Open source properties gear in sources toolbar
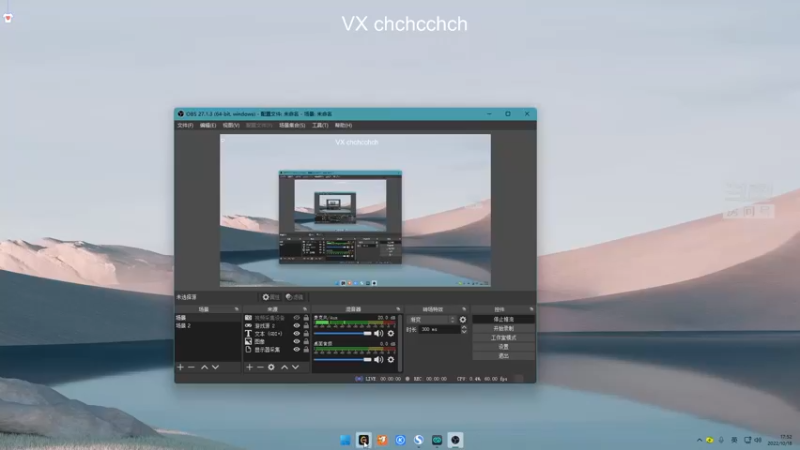Image resolution: width=800 pixels, height=450 pixels. point(271,367)
